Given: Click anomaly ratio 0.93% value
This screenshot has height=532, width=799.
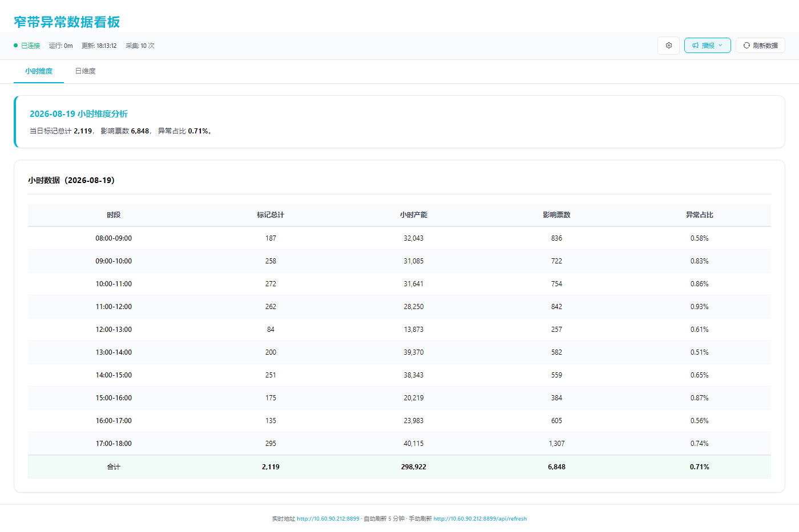Looking at the screenshot, I should [700, 307].
